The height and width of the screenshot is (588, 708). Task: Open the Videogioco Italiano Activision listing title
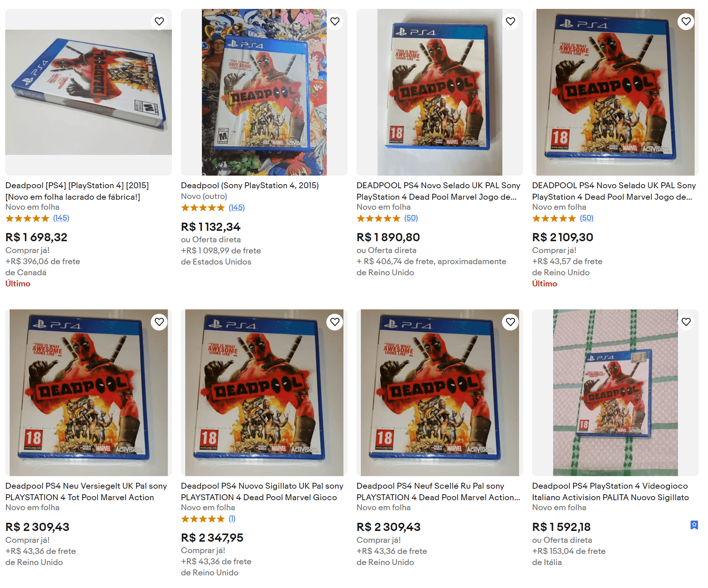click(x=610, y=491)
